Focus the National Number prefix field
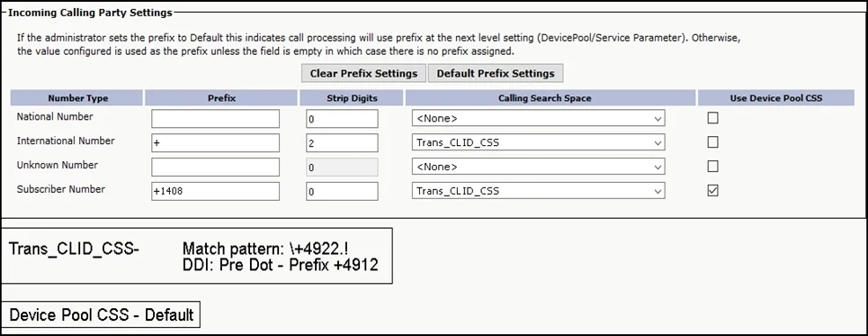Viewport: 868px width, 336px height. [215, 119]
